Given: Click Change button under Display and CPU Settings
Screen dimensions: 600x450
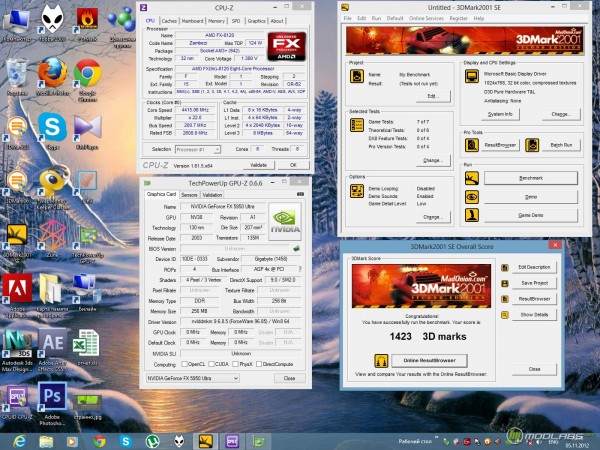Looking at the screenshot, I should pos(561,114).
